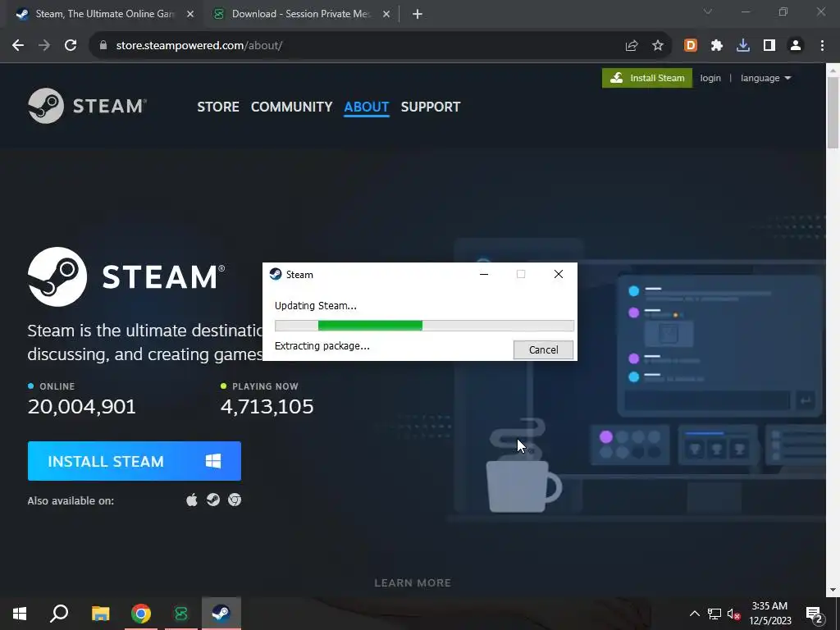Open the Windows Start menu
840x630 pixels.
click(x=20, y=614)
